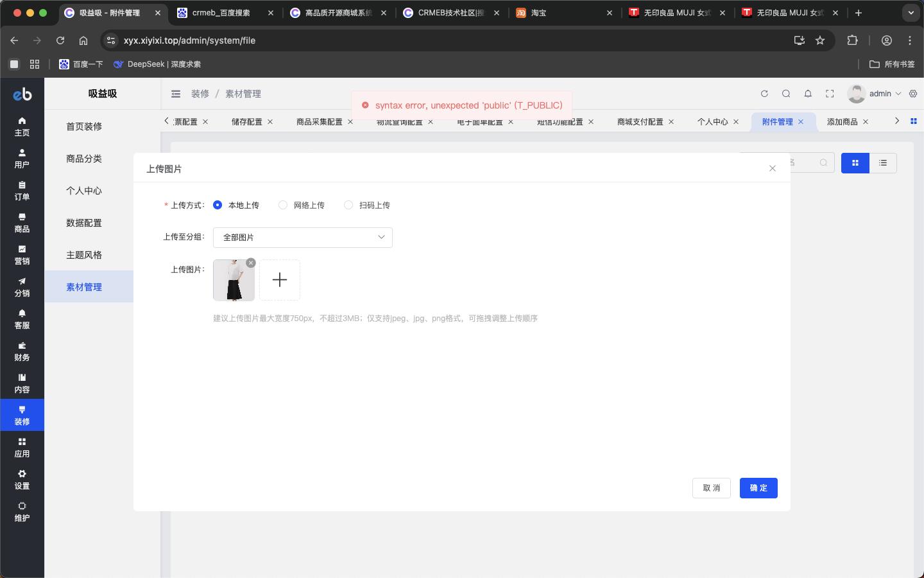The width and height of the screenshot is (924, 578).
Task: Open the 应用 apps sidebar icon
Action: click(22, 448)
